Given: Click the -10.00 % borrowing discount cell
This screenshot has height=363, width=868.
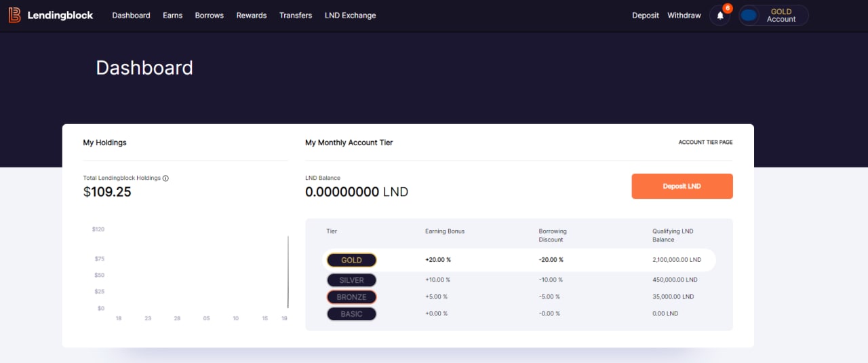Looking at the screenshot, I should point(551,280).
